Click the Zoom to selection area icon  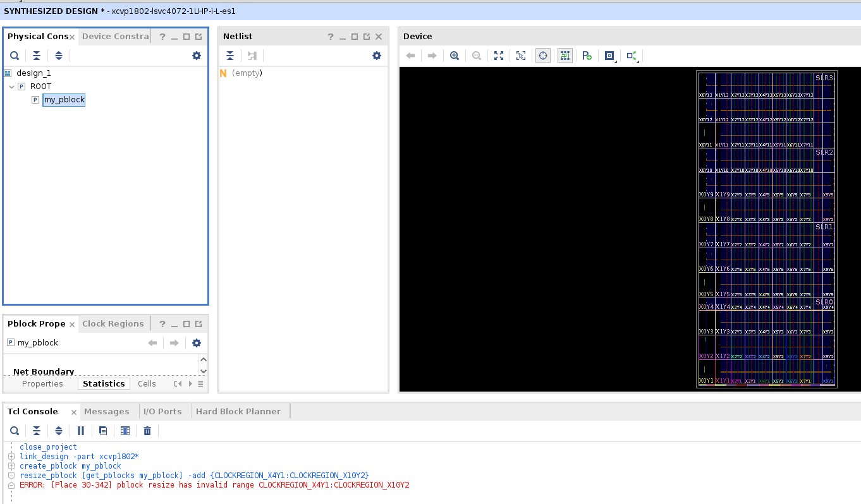[521, 56]
